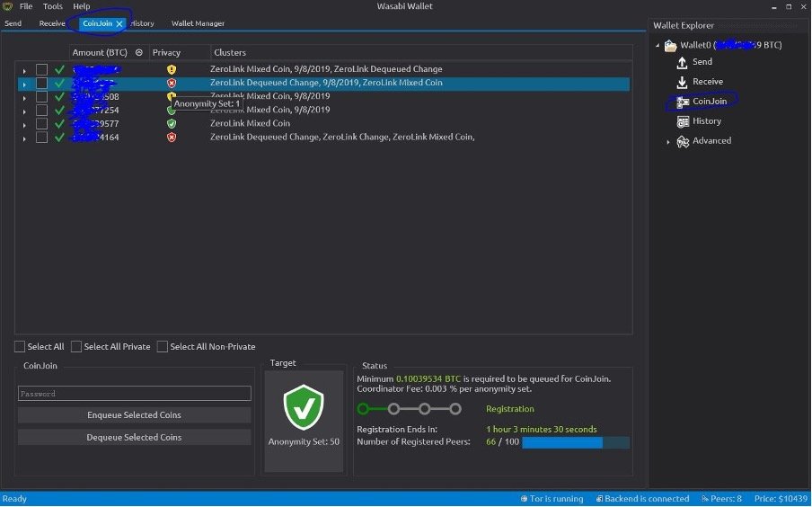Focus the CoinJoin Password field

tap(134, 394)
